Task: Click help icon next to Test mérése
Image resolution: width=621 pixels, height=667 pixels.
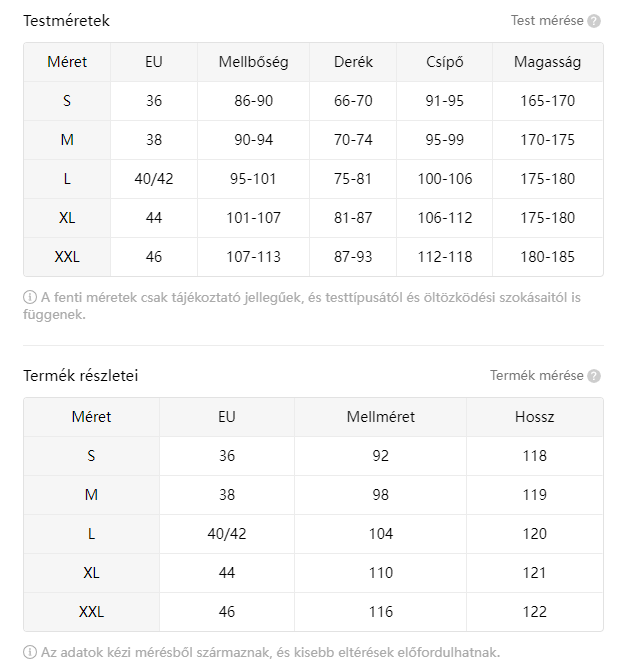Action: (594, 20)
